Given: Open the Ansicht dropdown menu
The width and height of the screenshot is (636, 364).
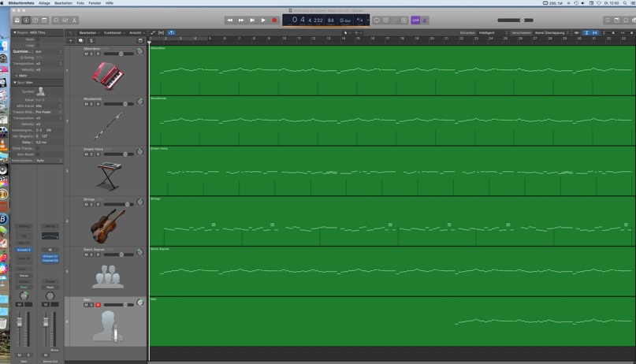Looking at the screenshot, I should tap(136, 32).
